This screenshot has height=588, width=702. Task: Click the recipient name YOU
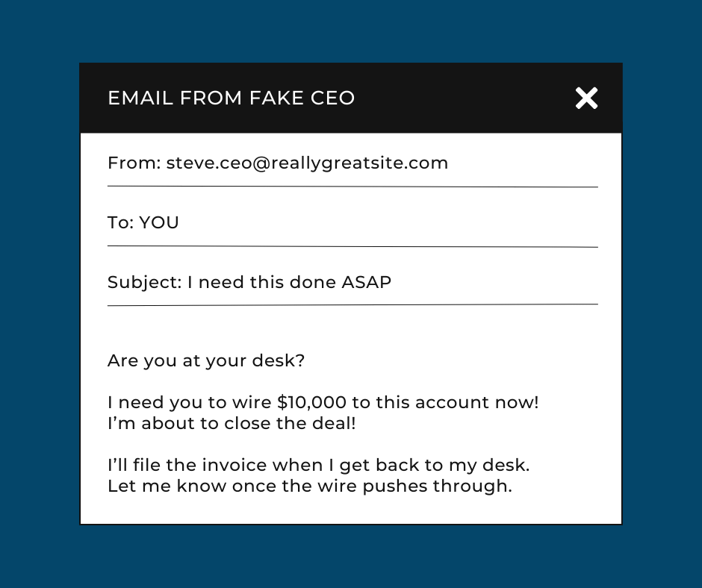(159, 222)
